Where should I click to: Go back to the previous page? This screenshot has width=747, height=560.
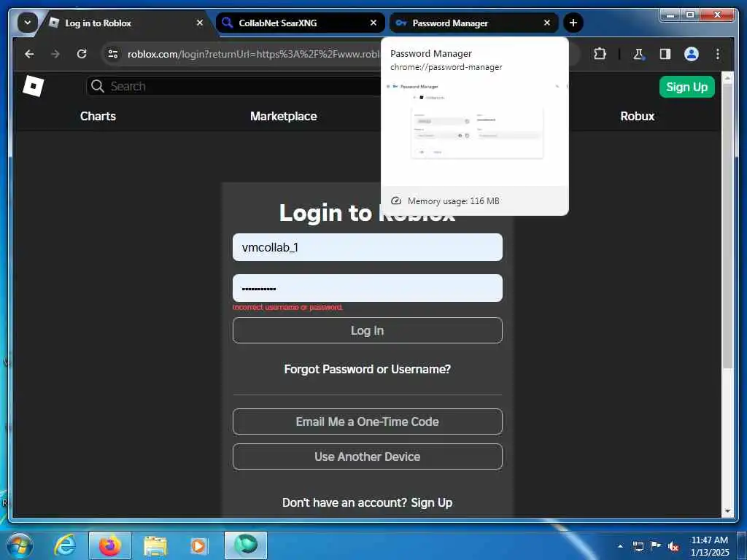click(x=29, y=54)
